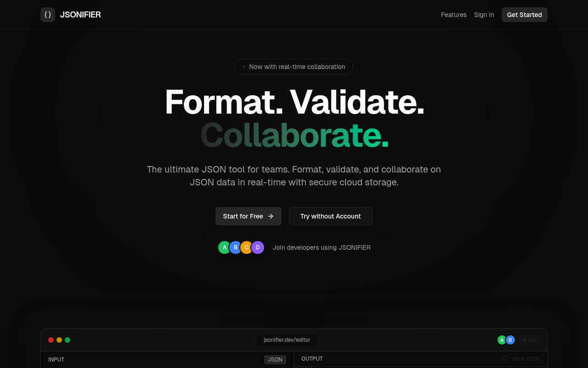
Task: Click the green dot in the collaboration badge
Action: point(243,67)
